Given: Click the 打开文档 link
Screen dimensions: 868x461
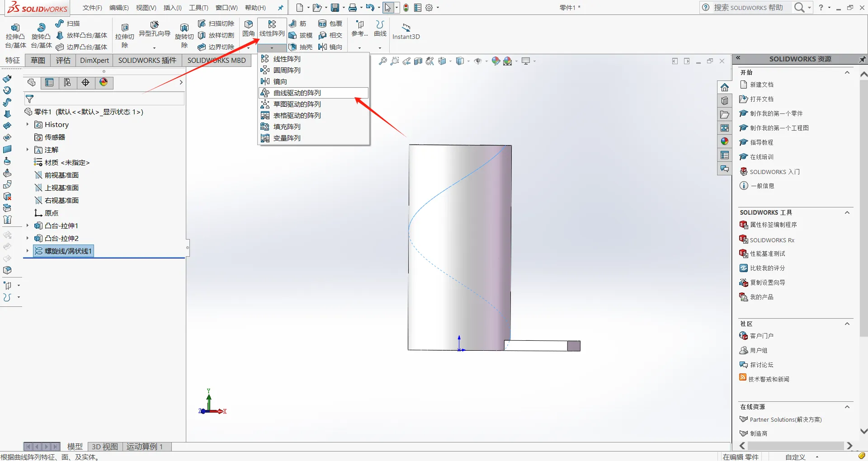Looking at the screenshot, I should pos(762,99).
